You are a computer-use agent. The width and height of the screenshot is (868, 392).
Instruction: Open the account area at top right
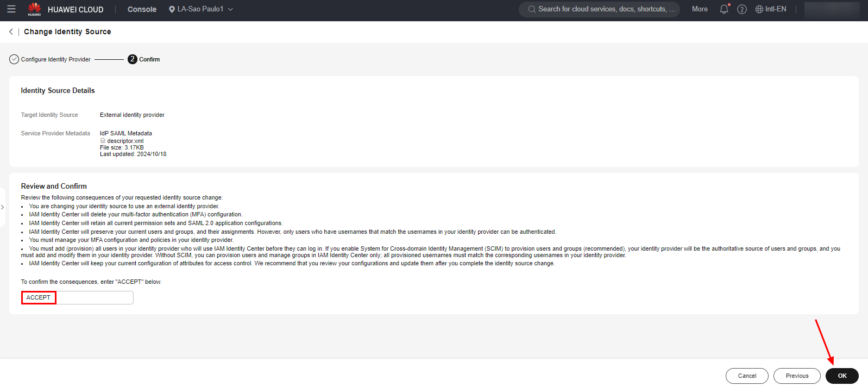[x=831, y=9]
